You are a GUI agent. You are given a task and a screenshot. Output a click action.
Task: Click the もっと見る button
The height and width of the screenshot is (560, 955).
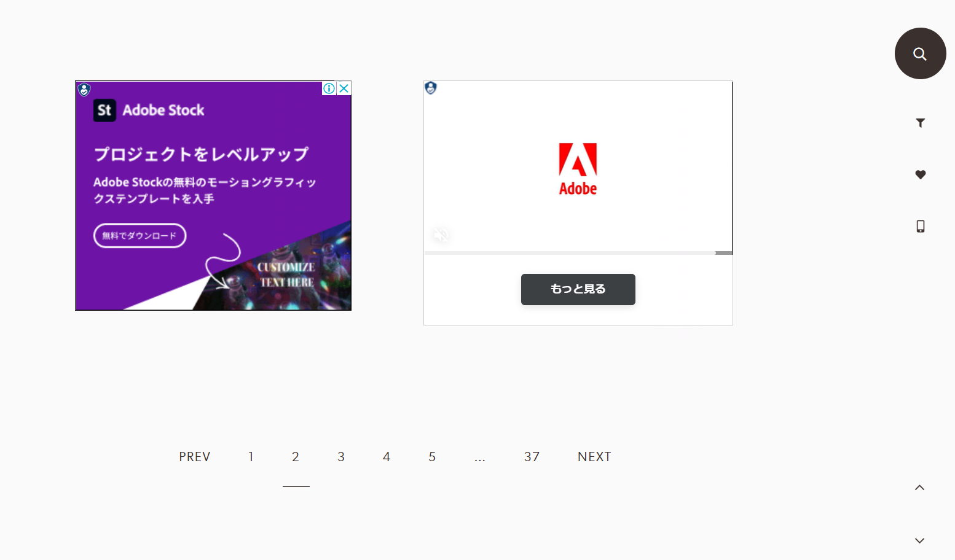[578, 289]
